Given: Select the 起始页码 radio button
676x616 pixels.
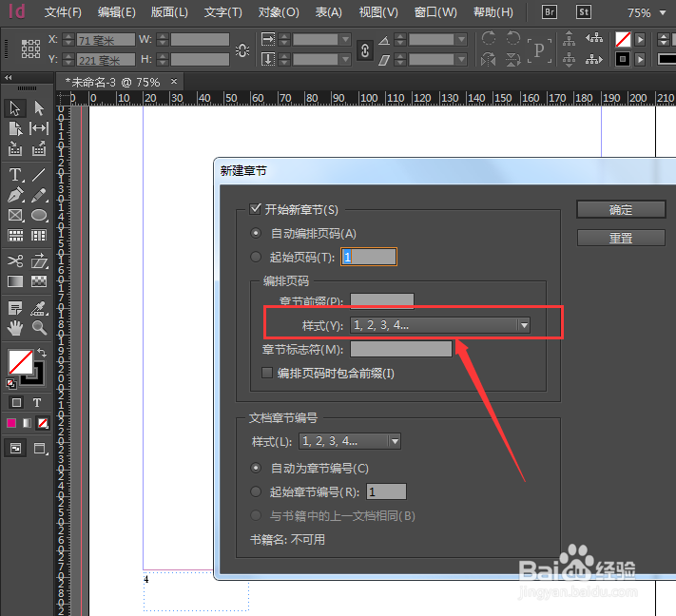Looking at the screenshot, I should pyautogui.click(x=255, y=257).
